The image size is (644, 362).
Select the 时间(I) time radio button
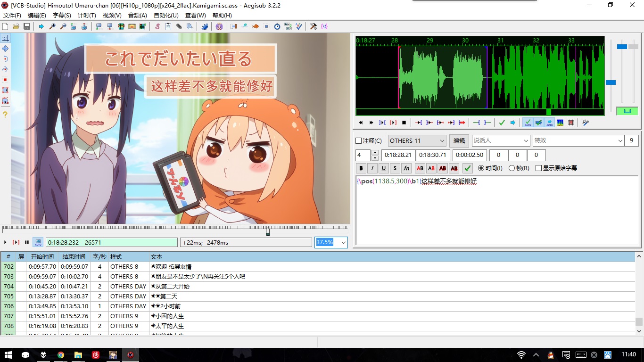pyautogui.click(x=481, y=168)
